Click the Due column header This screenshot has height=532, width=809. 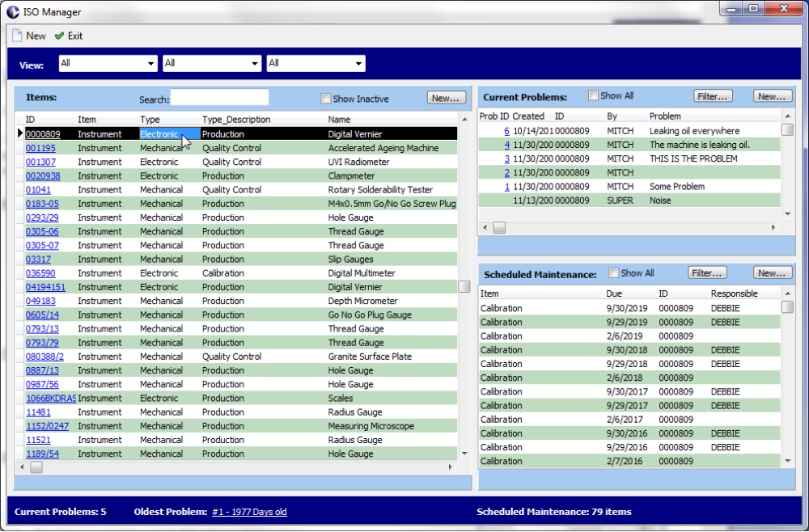coord(614,293)
